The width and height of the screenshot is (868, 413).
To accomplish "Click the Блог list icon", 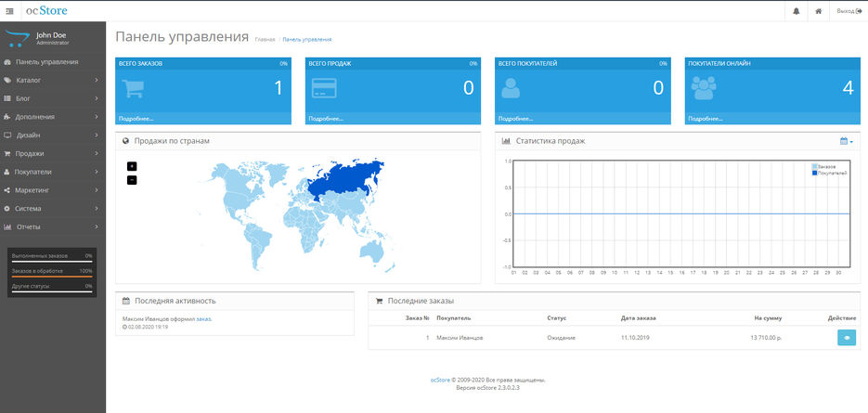I will (7, 98).
